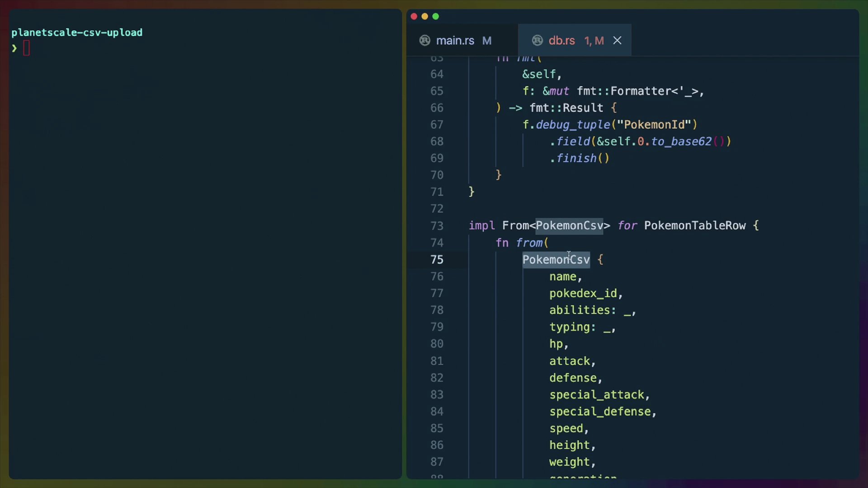Click the 'name' field on line 76
The image size is (868, 488).
pyautogui.click(x=563, y=277)
